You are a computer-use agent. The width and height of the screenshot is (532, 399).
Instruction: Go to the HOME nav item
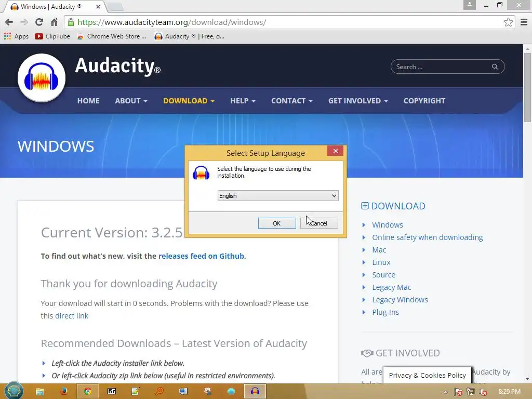click(88, 101)
